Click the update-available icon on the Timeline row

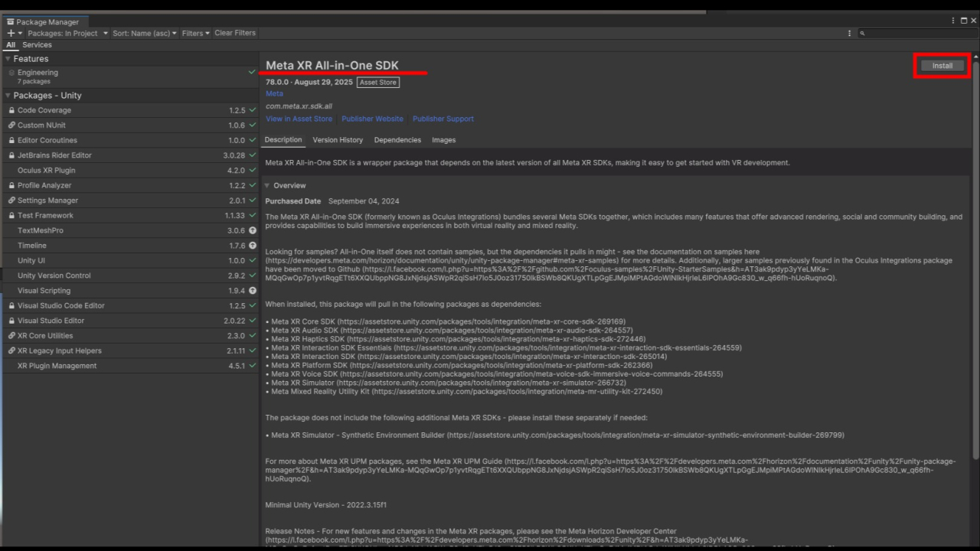tap(253, 246)
